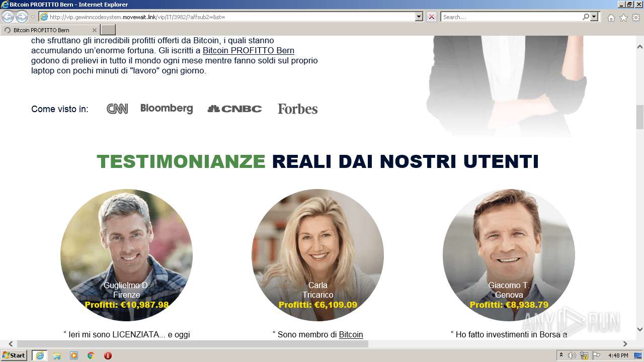This screenshot has height=362, width=644.
Task: Open the network tray icon
Action: point(584,355)
